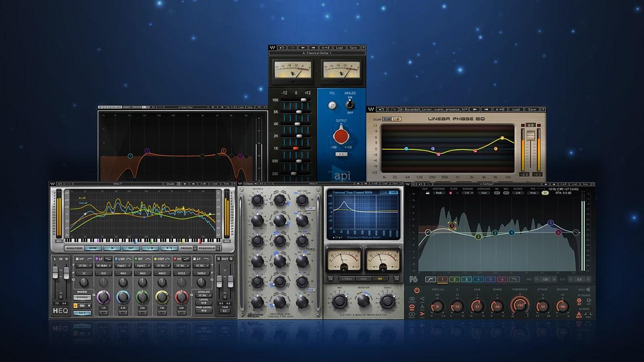Viewport: 644px width, 362px height.
Task: Click Save in Linear Phase EQ toolbar
Action: coord(532,109)
